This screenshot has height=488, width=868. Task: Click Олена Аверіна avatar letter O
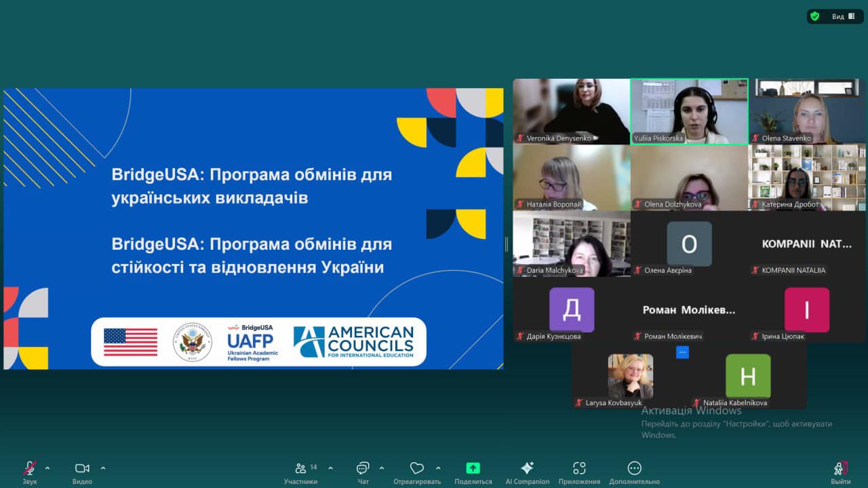pyautogui.click(x=689, y=244)
